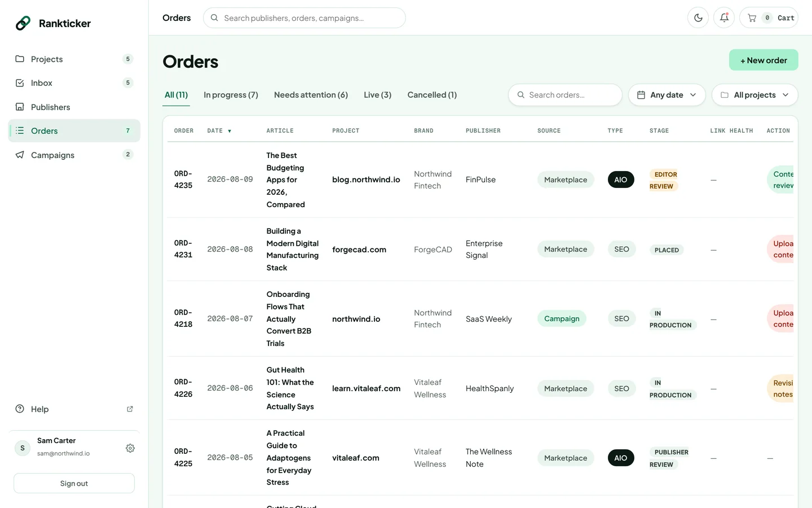The image size is (812, 508).
Task: Click the Placed stage badge
Action: pyautogui.click(x=667, y=249)
